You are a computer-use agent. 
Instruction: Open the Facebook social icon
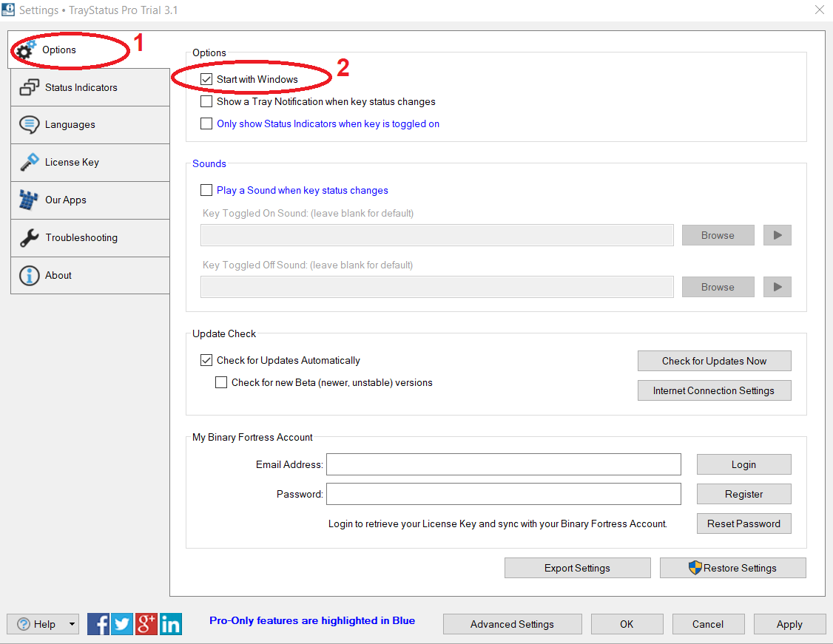98,624
